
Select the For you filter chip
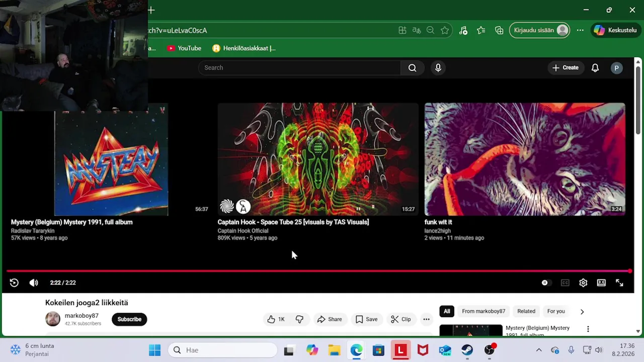[556, 311]
